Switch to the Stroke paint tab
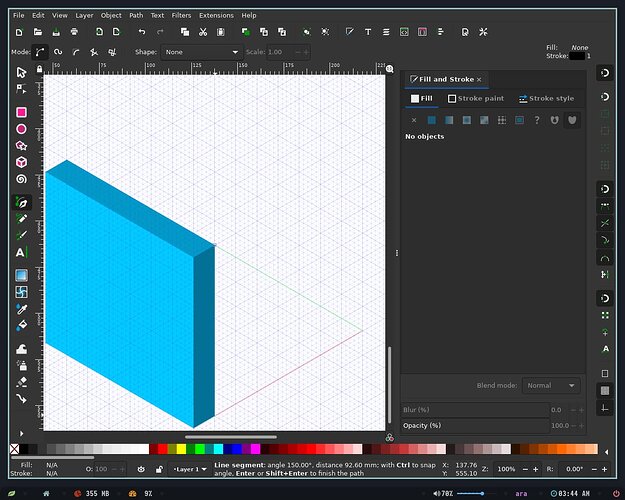 [476, 98]
